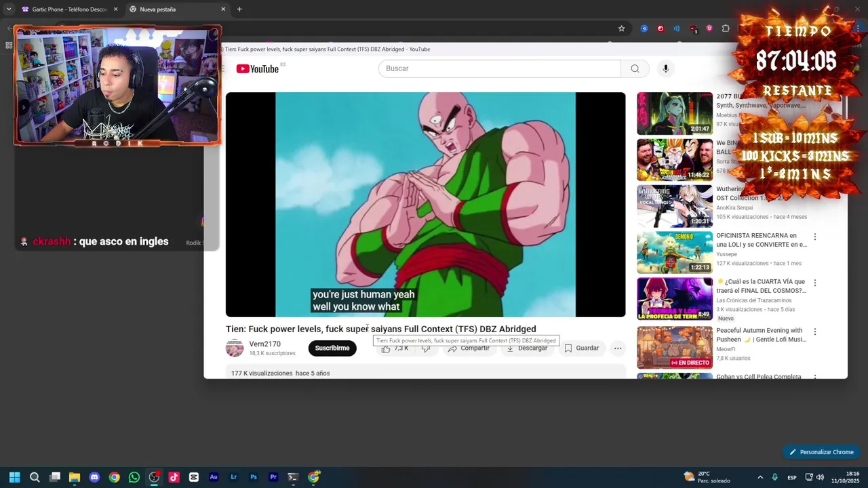Click the YouTube Buscar search field
This screenshot has width=868, height=488.
click(x=500, y=68)
